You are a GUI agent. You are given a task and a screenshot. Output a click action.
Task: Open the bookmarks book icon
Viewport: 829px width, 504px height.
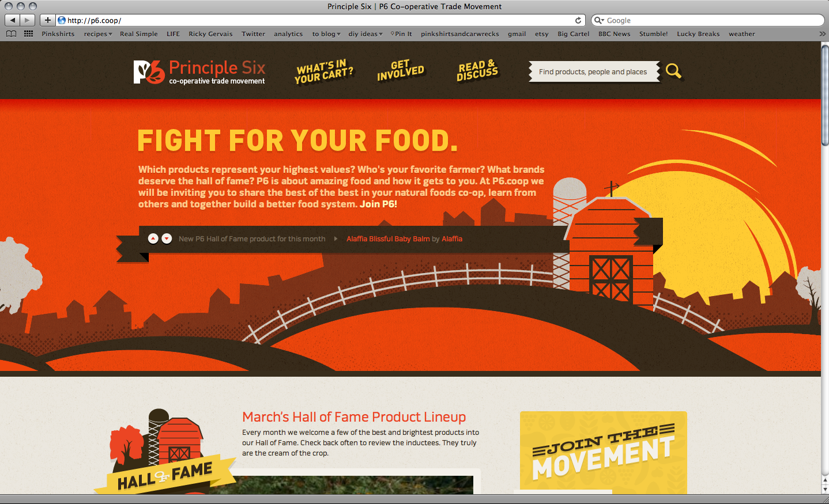point(11,34)
